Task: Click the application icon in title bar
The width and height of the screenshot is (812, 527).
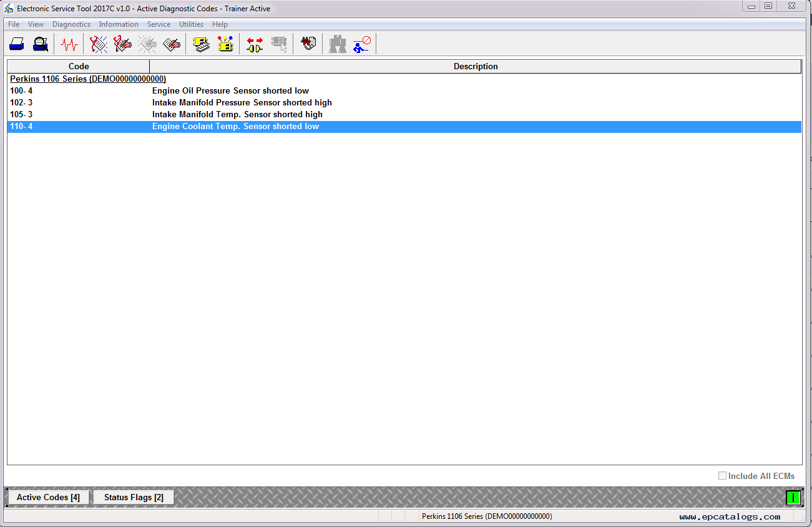Action: tap(9, 9)
